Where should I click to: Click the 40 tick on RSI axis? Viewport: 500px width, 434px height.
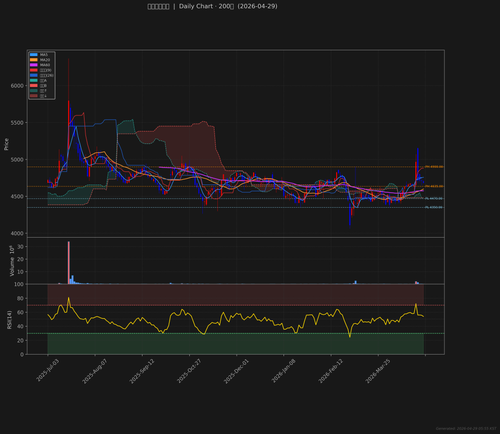click(20, 326)
